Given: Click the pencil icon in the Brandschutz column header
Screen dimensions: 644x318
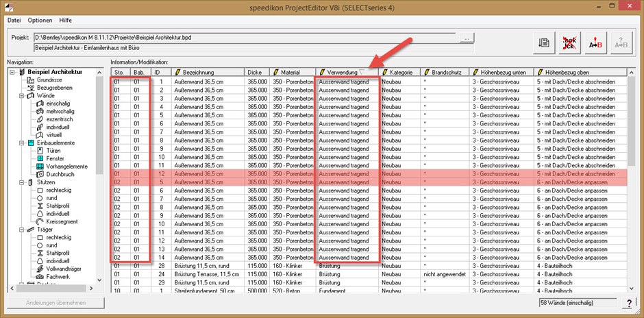Looking at the screenshot, I should coord(427,73).
